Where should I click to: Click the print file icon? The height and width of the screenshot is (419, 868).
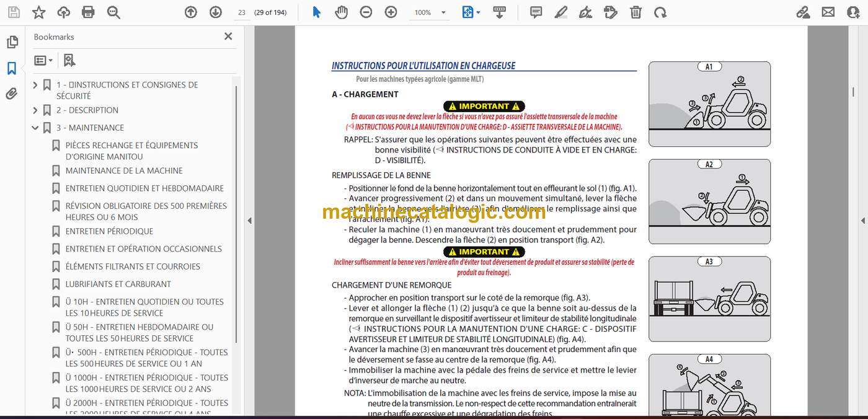[x=88, y=12]
